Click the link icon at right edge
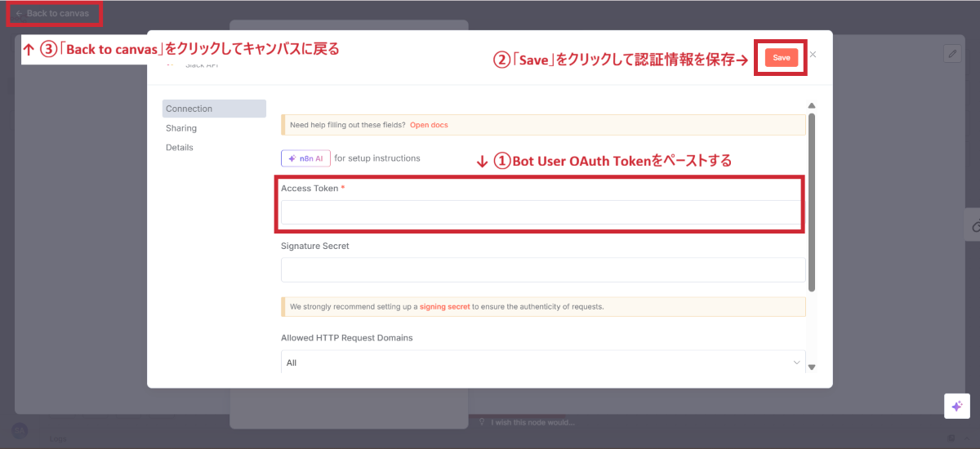 [x=974, y=225]
